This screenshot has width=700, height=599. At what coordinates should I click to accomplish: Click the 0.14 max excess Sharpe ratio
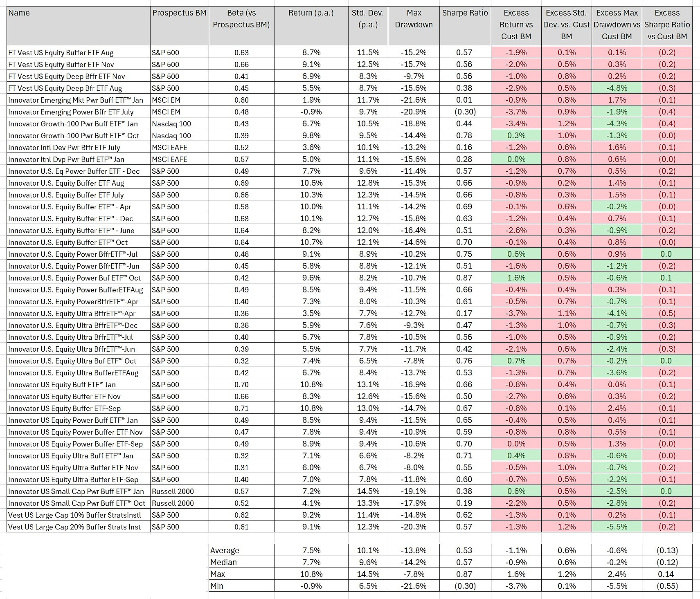(x=667, y=574)
